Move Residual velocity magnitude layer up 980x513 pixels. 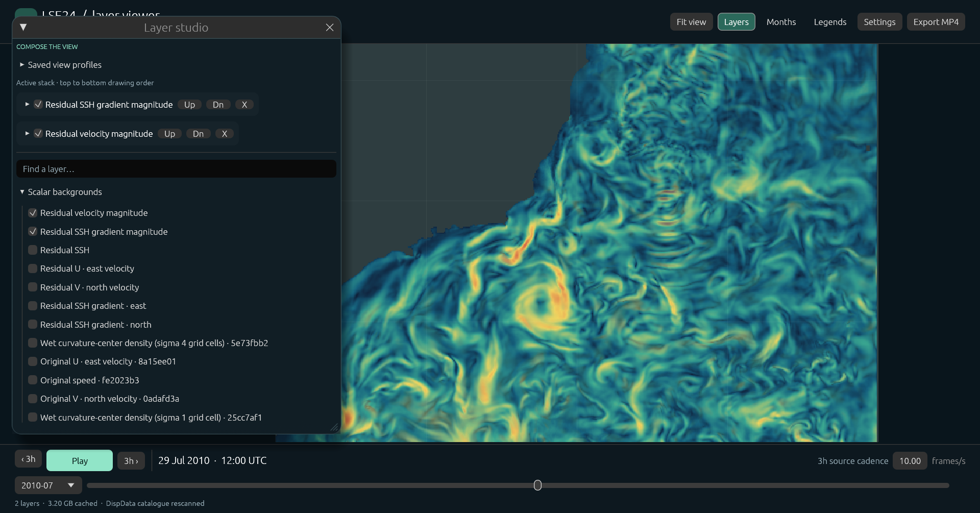169,134
